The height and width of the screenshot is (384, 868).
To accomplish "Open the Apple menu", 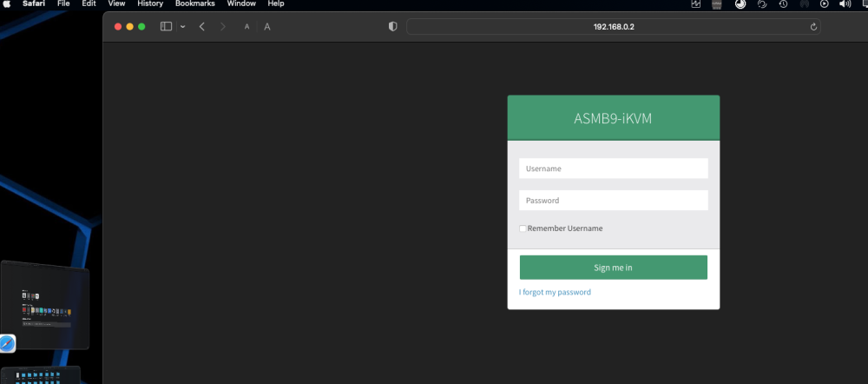I will [x=7, y=3].
